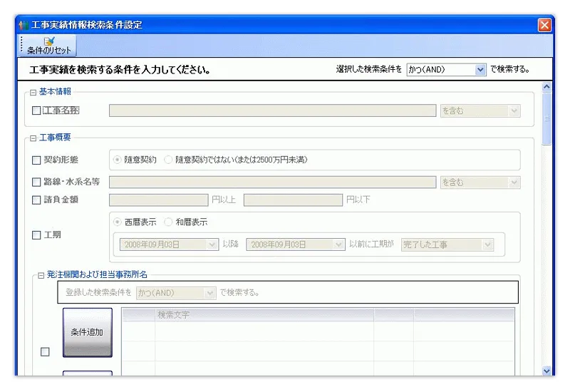
Task: Click the 検索文字 column header
Action: pyautogui.click(x=264, y=314)
